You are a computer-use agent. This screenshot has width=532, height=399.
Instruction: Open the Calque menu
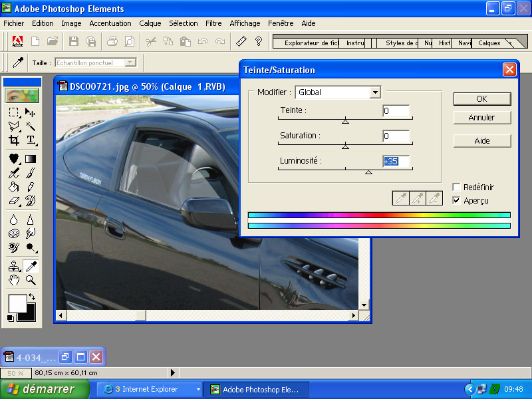click(x=150, y=23)
